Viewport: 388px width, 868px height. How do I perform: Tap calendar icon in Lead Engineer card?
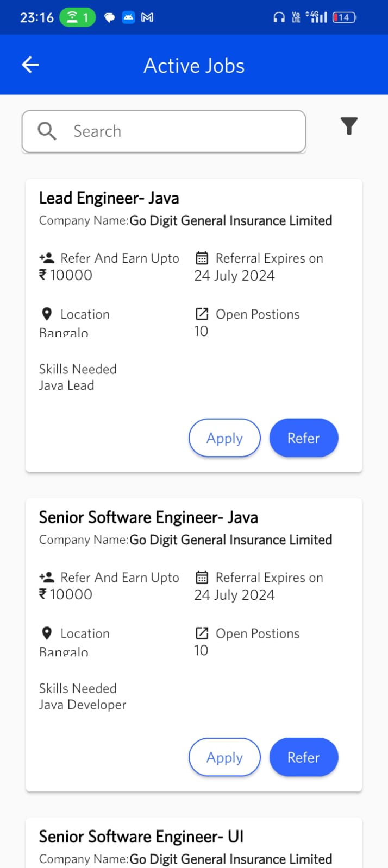[x=202, y=258]
